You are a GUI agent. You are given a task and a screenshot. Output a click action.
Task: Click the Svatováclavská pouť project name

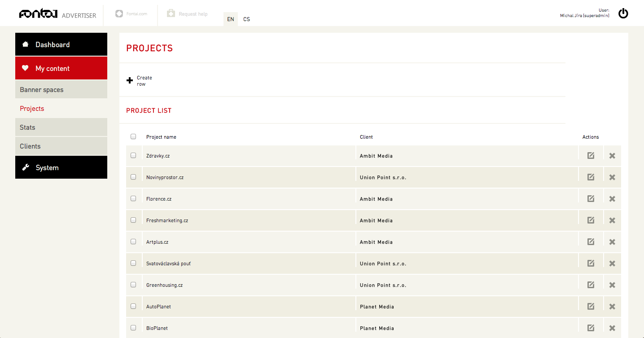(169, 263)
